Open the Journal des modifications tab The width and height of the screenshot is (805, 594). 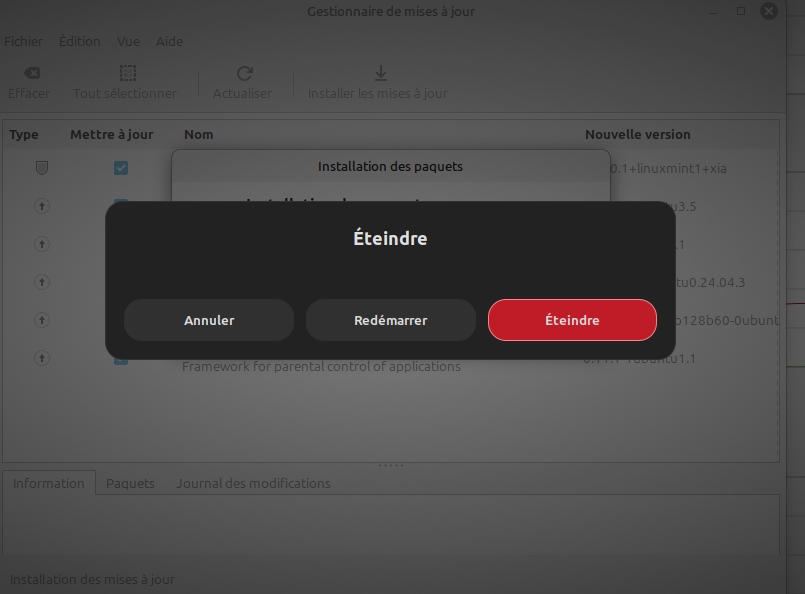coord(253,483)
